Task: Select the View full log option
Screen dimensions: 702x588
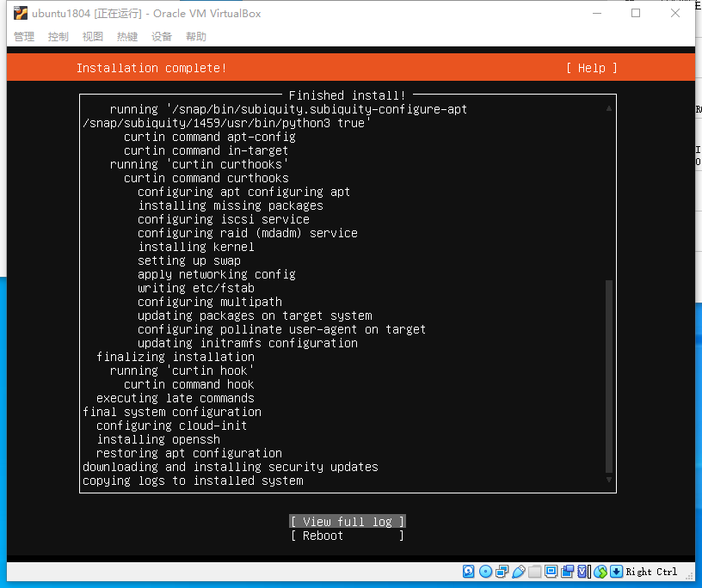Action: tap(348, 521)
